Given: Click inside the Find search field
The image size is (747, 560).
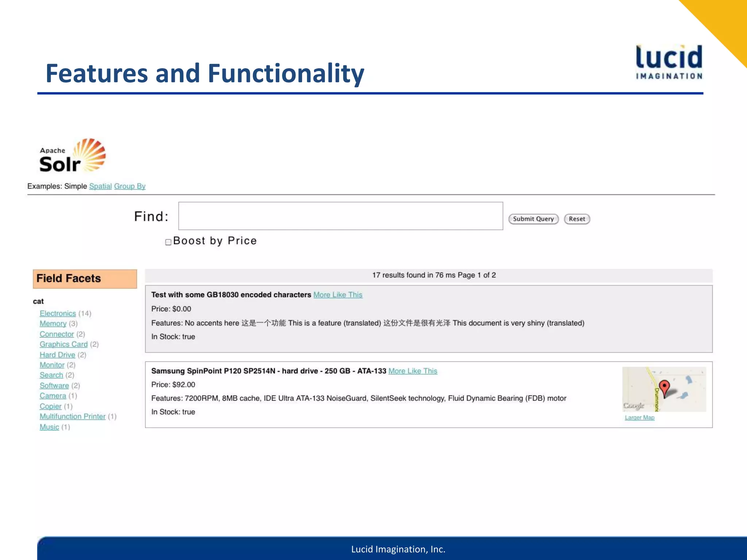Looking at the screenshot, I should [340, 216].
